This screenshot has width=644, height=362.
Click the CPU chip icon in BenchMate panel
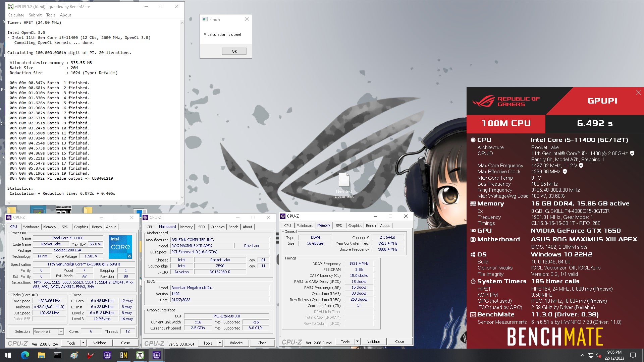click(x=473, y=140)
